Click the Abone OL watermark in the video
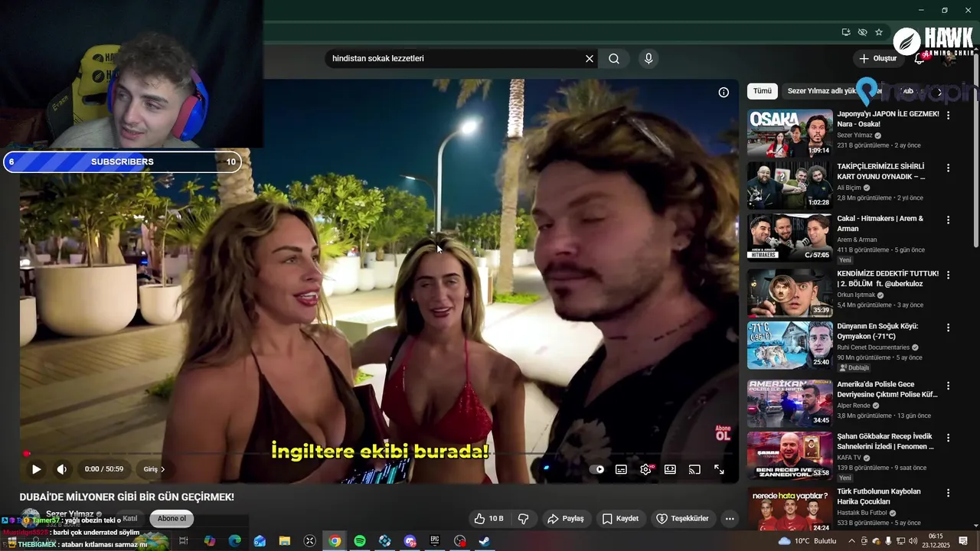The width and height of the screenshot is (980, 551). [723, 433]
